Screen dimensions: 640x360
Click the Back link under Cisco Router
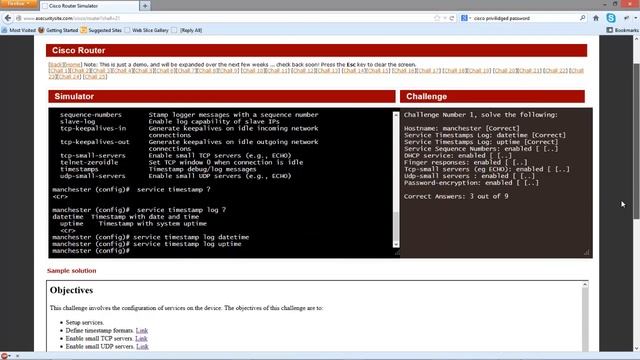point(55,64)
